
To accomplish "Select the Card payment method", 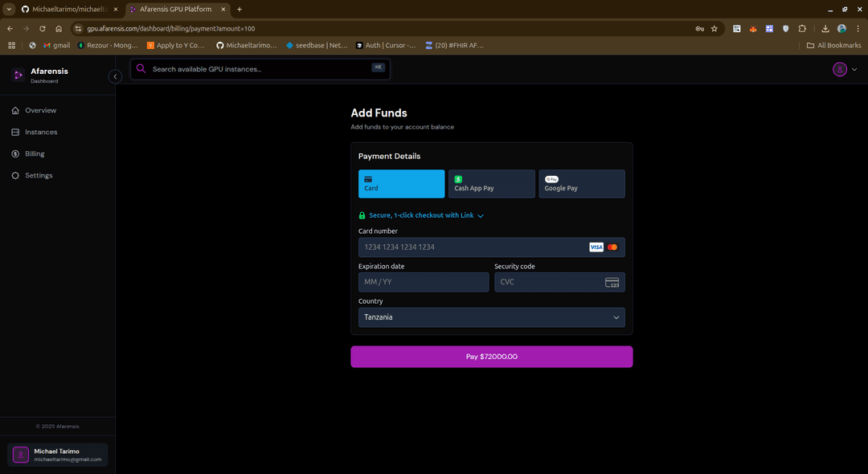I will [x=401, y=183].
